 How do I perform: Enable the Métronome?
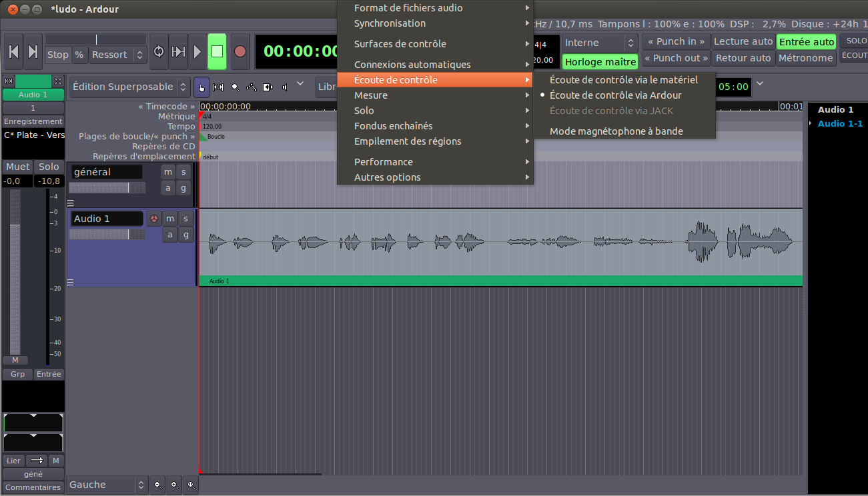806,58
